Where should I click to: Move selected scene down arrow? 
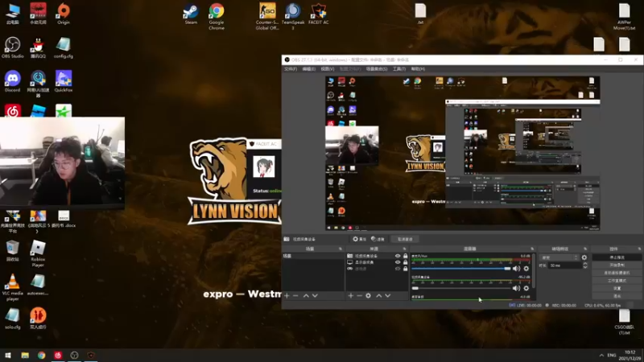click(315, 295)
